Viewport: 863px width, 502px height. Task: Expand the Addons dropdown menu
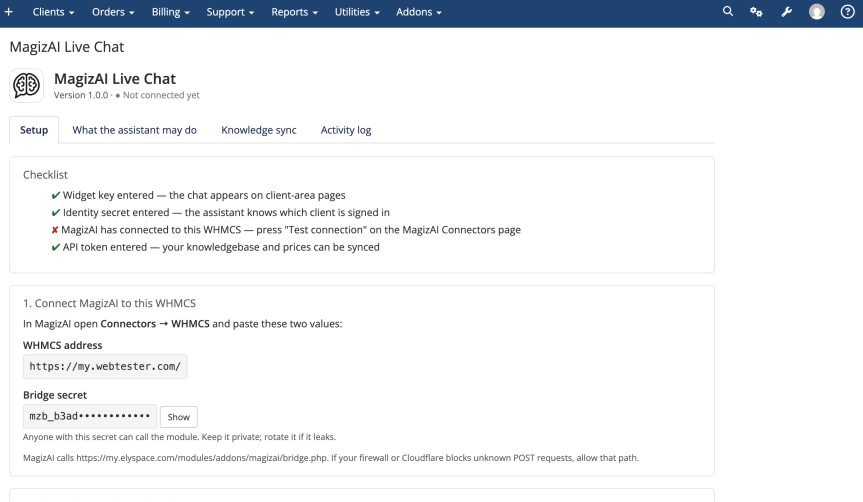tap(419, 12)
